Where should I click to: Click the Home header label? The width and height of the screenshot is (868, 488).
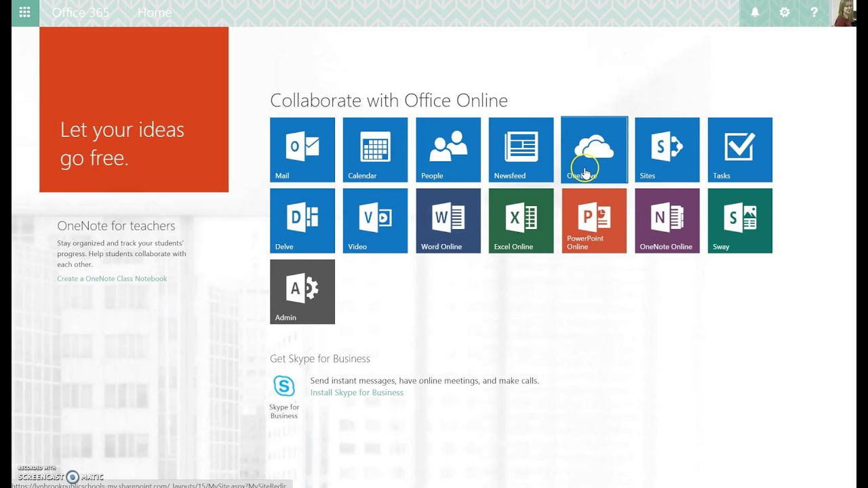pyautogui.click(x=155, y=12)
